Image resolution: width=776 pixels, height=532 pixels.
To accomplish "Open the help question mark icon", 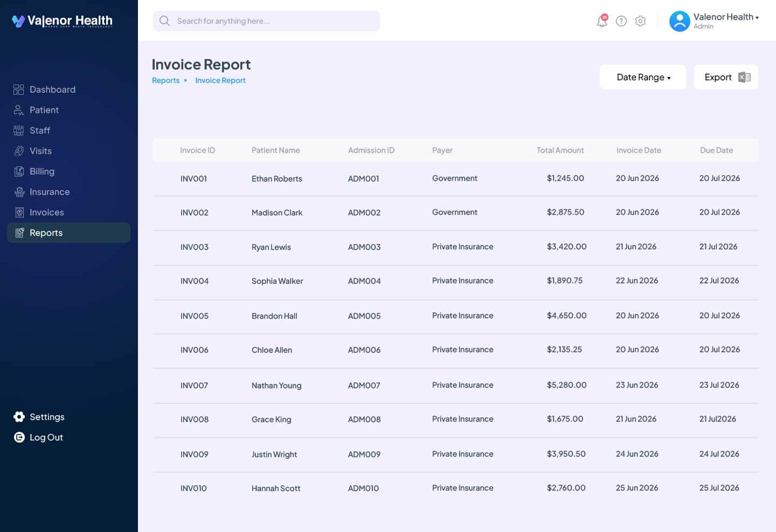I will pos(621,21).
